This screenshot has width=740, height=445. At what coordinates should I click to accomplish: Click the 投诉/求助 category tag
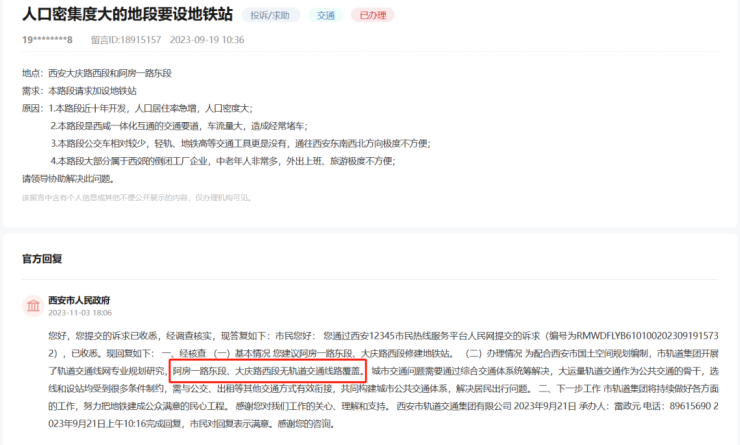click(x=270, y=16)
